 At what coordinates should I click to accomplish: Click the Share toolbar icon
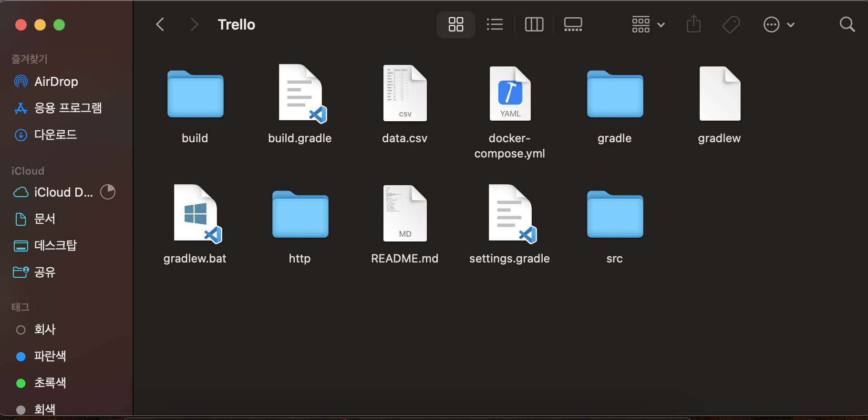click(693, 24)
